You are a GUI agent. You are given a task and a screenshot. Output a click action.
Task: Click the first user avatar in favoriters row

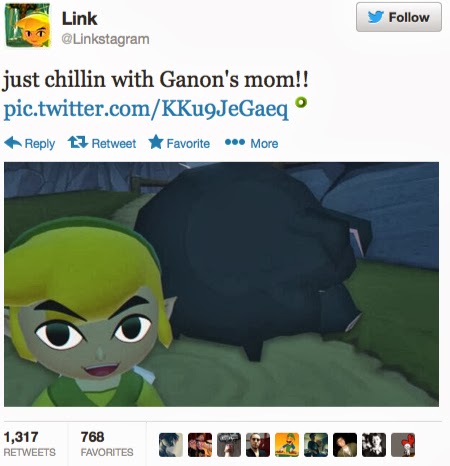[x=171, y=445]
